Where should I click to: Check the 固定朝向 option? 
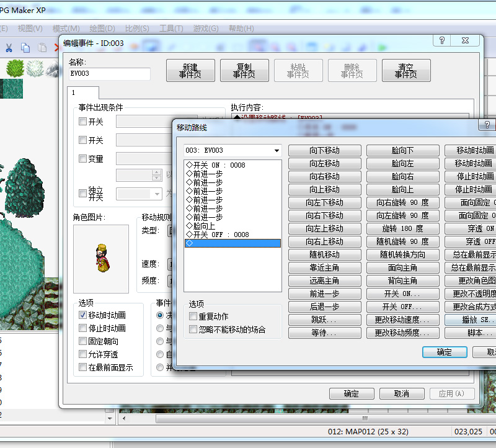click(x=82, y=341)
